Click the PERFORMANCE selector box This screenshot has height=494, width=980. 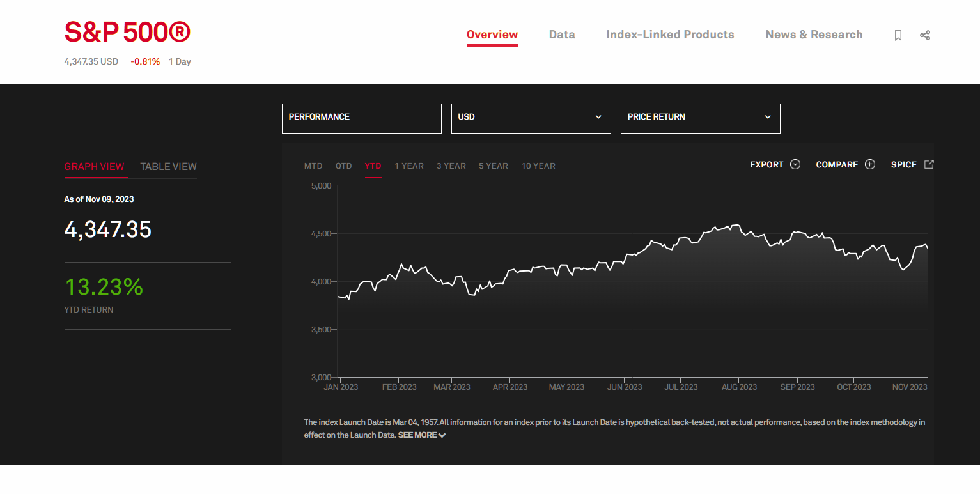[x=362, y=118]
